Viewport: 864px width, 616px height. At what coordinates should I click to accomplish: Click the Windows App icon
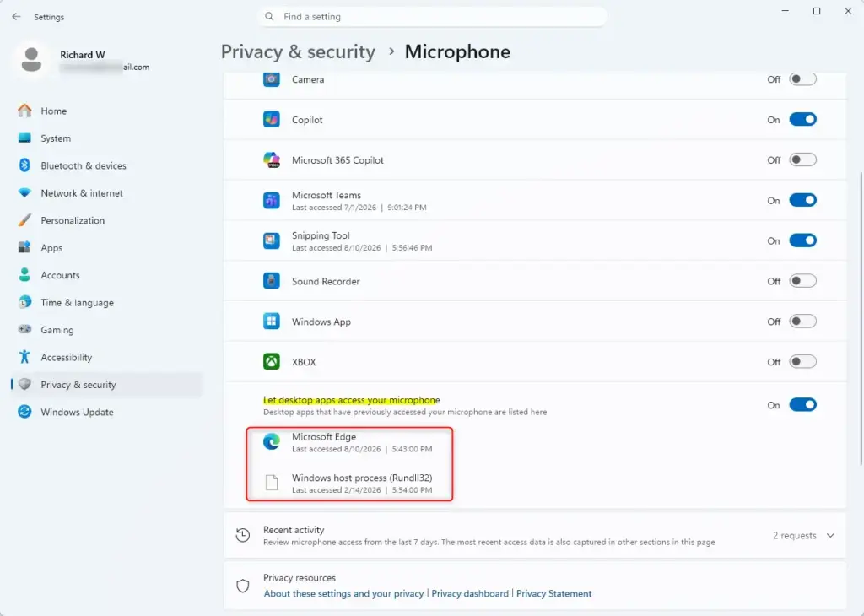(271, 322)
